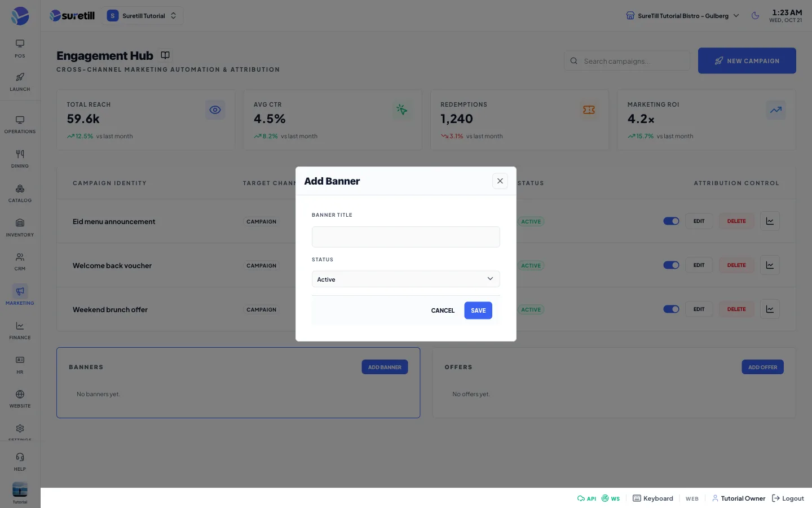Open analytics chart for Eid menu announcement
This screenshot has height=508, width=812.
[x=770, y=221]
